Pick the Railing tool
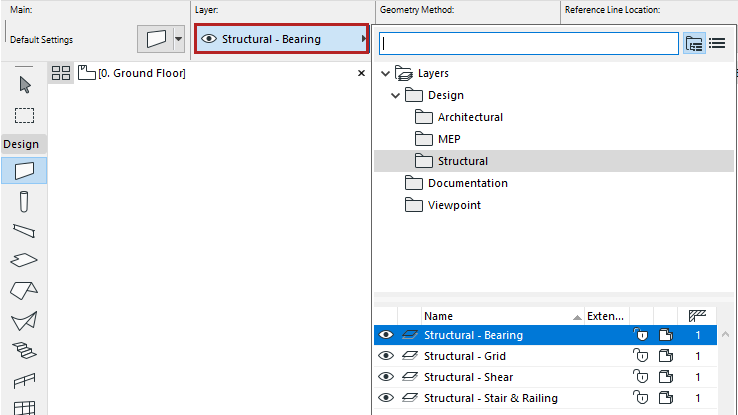 click(x=24, y=380)
